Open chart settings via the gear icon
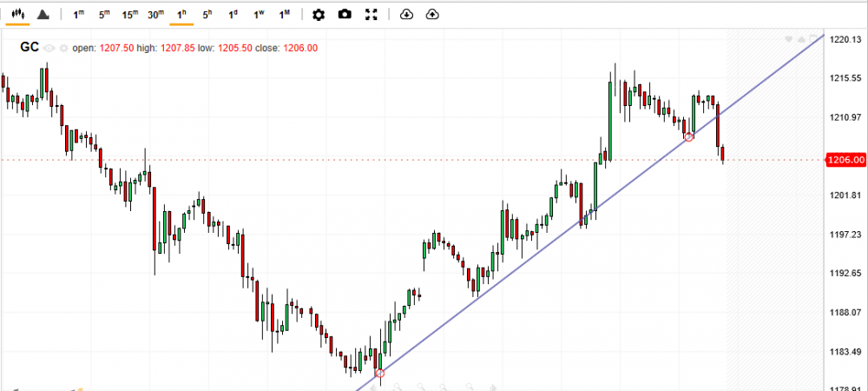 [x=319, y=15]
